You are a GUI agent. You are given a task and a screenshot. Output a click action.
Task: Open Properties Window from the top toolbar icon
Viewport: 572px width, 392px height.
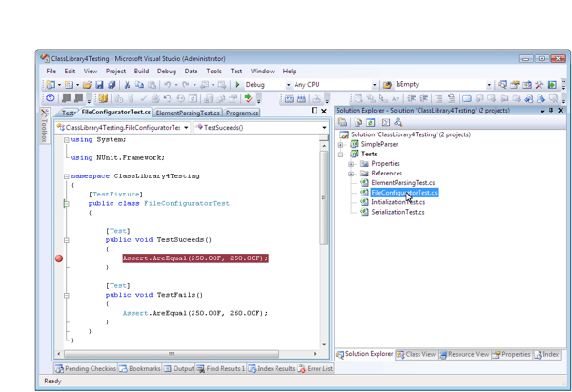(x=515, y=85)
